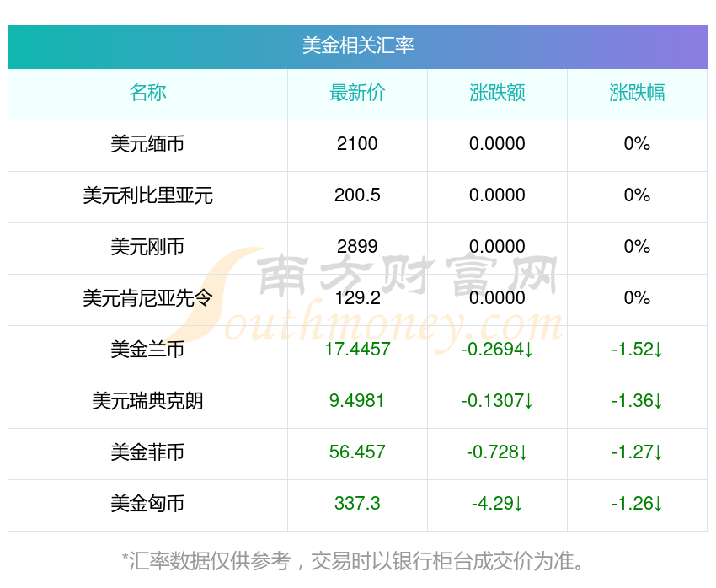Select the 名称 column header
This screenshot has width=716, height=588.
click(147, 93)
